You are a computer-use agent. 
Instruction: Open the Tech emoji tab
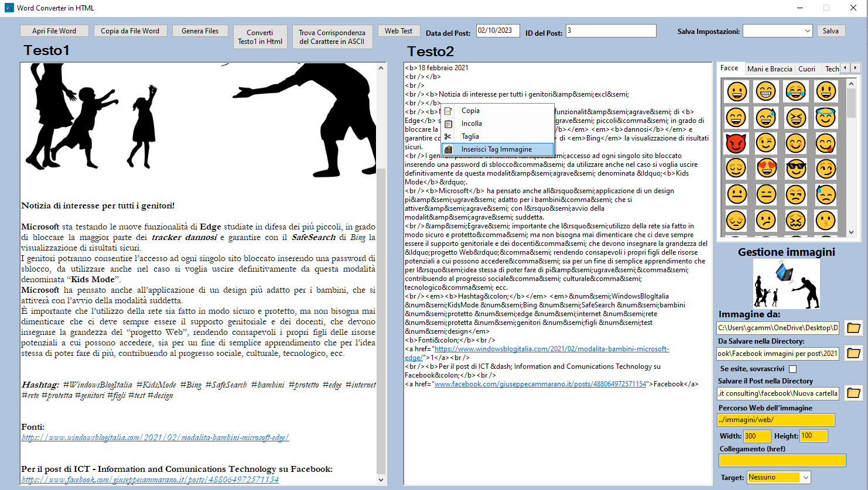coord(832,69)
